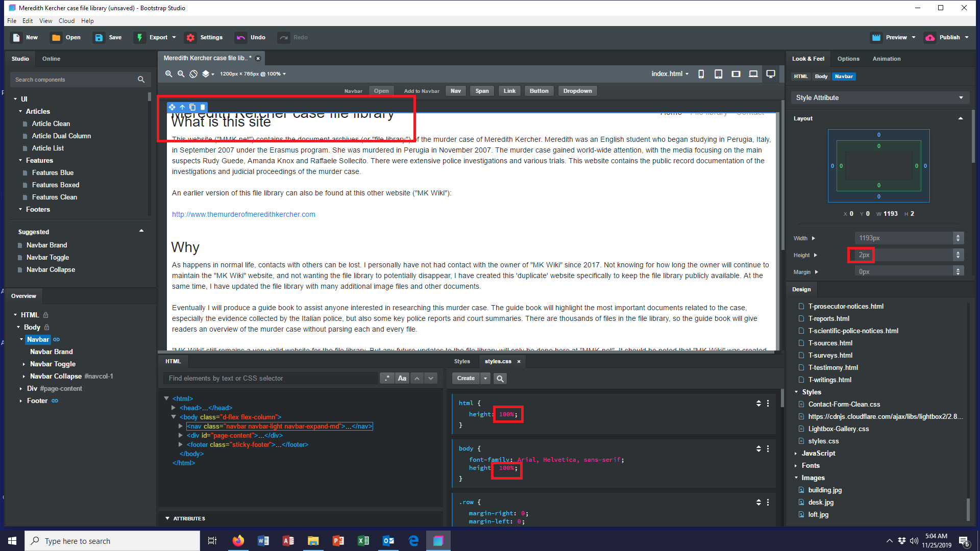Click the Create style button
Image resolution: width=980 pixels, height=551 pixels.
[x=466, y=378]
